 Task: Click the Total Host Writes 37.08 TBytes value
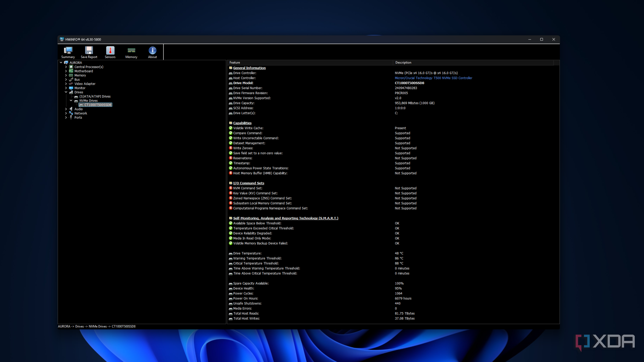(x=404, y=318)
